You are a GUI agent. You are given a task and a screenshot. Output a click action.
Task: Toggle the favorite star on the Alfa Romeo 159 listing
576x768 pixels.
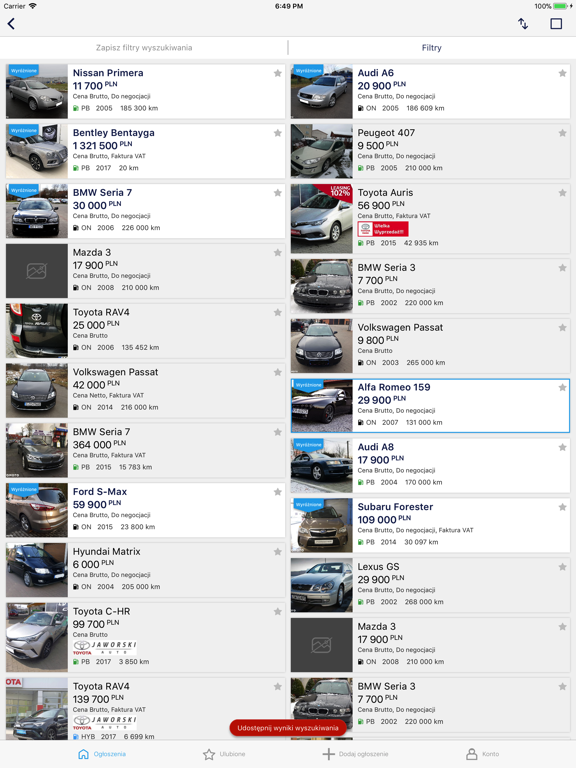tap(562, 387)
